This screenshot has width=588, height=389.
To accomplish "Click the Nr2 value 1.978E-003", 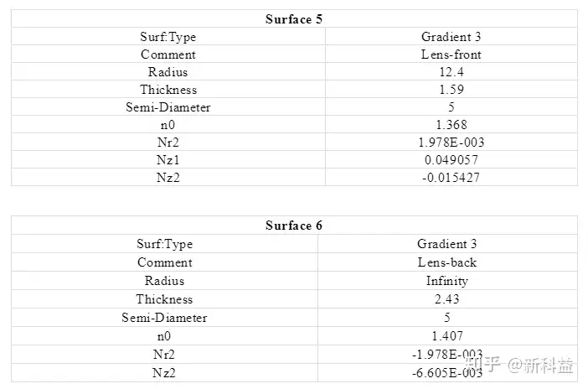I will pos(451,143).
